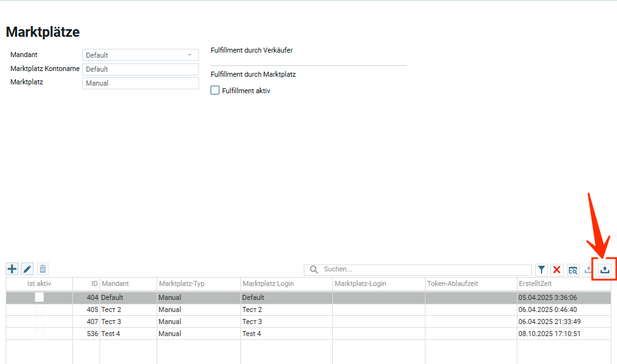Toggle Ist aktiv checkbox for ID 404
The image size is (617, 364).
39,297
